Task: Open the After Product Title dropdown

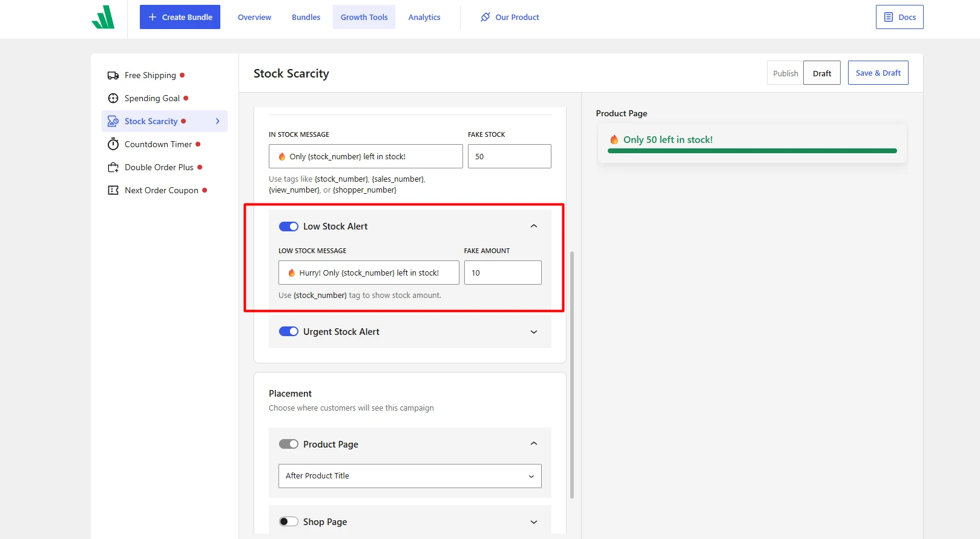Action: point(410,476)
